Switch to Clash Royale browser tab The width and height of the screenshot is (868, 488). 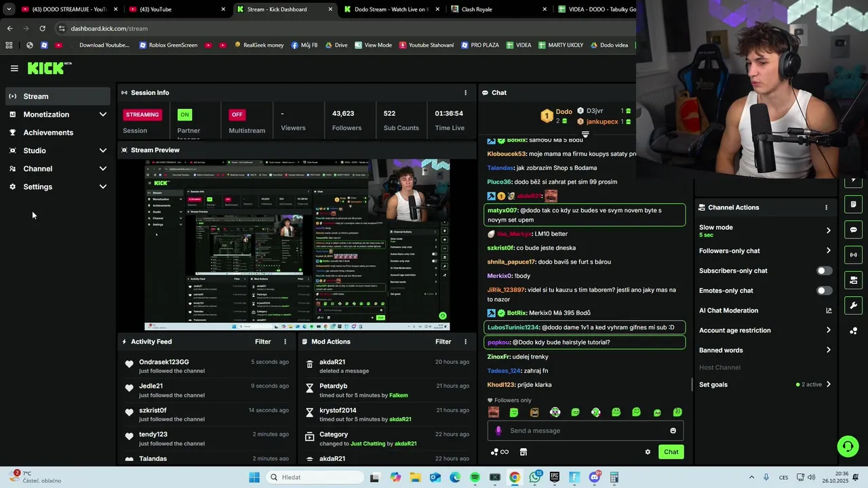pyautogui.click(x=498, y=9)
